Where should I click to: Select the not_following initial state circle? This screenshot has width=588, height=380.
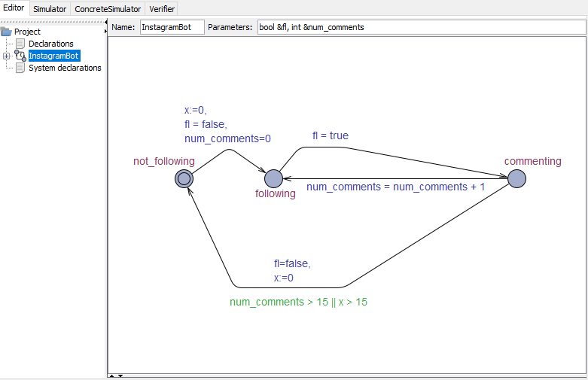[x=184, y=178]
